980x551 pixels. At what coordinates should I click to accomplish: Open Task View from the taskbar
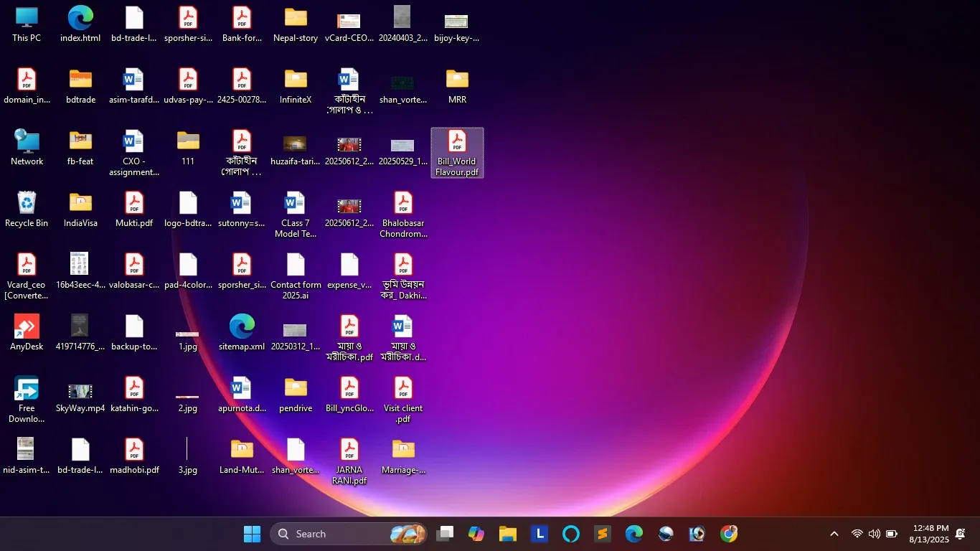coord(445,534)
